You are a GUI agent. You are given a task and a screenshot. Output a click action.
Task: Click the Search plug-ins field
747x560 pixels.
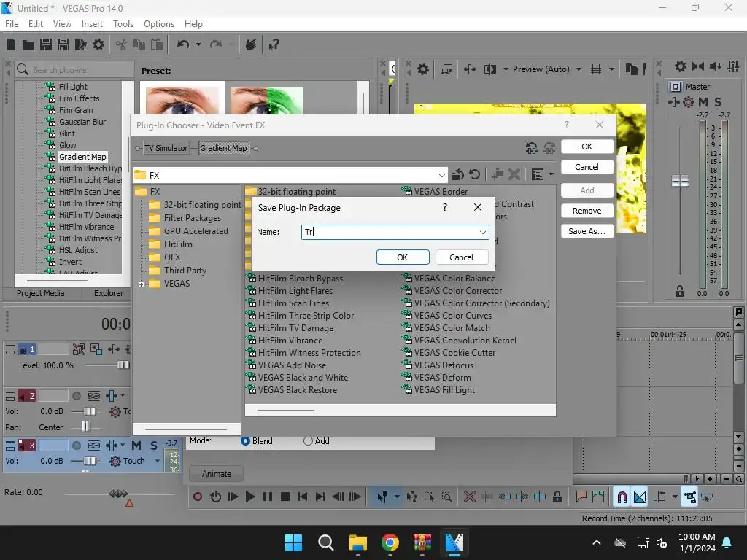click(x=74, y=70)
